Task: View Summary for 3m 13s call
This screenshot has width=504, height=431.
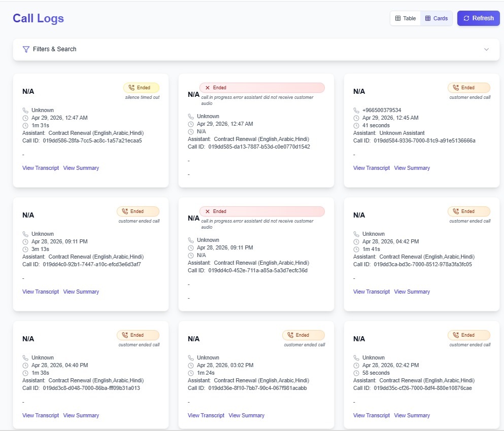Action: coord(81,292)
